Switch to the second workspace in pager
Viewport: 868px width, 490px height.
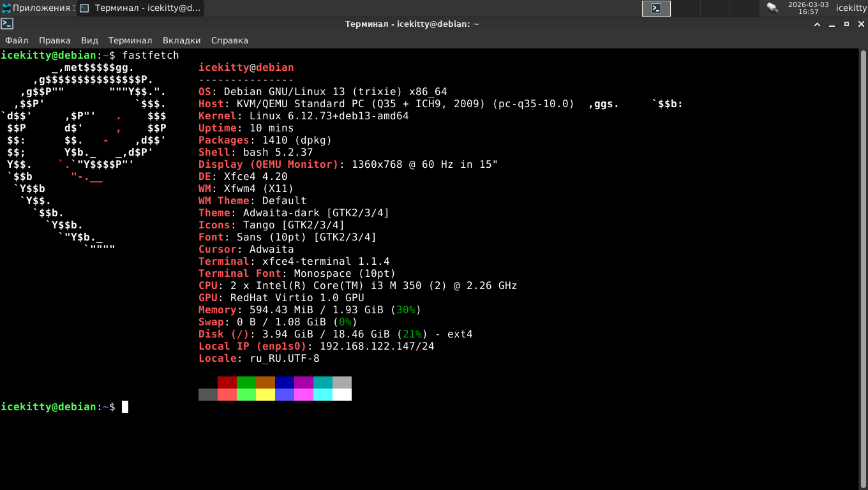(686, 8)
